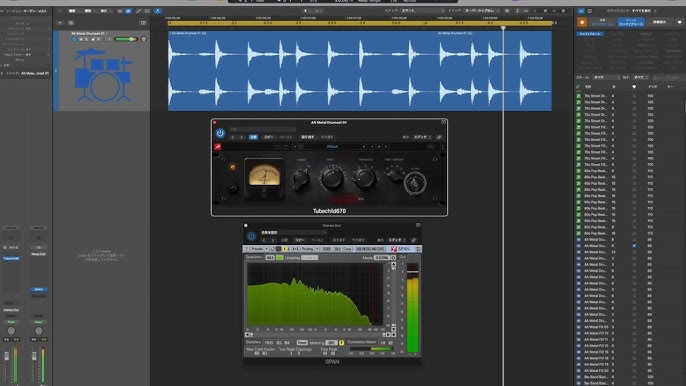The width and height of the screenshot is (686, 386).
Task: Toggle the orange power lamp on Tubechild670
Action: 232,168
